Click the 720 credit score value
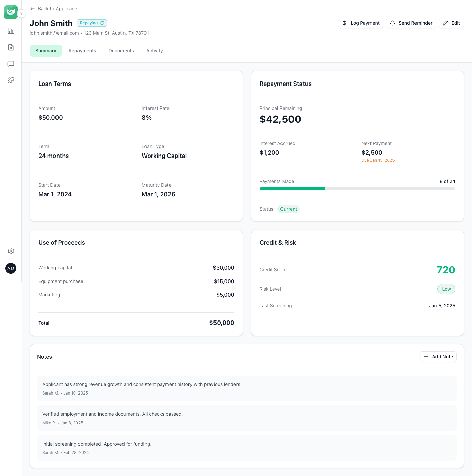 click(446, 270)
